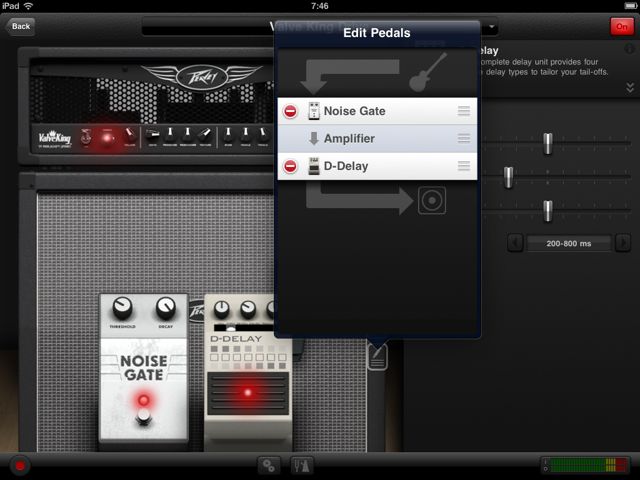The width and height of the screenshot is (640, 480).
Task: Open the edit pedals pencil icon
Action: (x=378, y=357)
